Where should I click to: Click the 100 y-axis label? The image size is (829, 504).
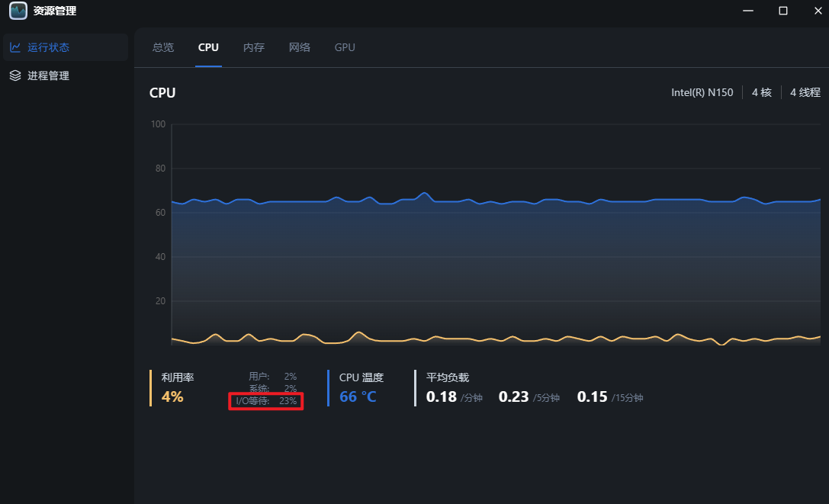(158, 124)
